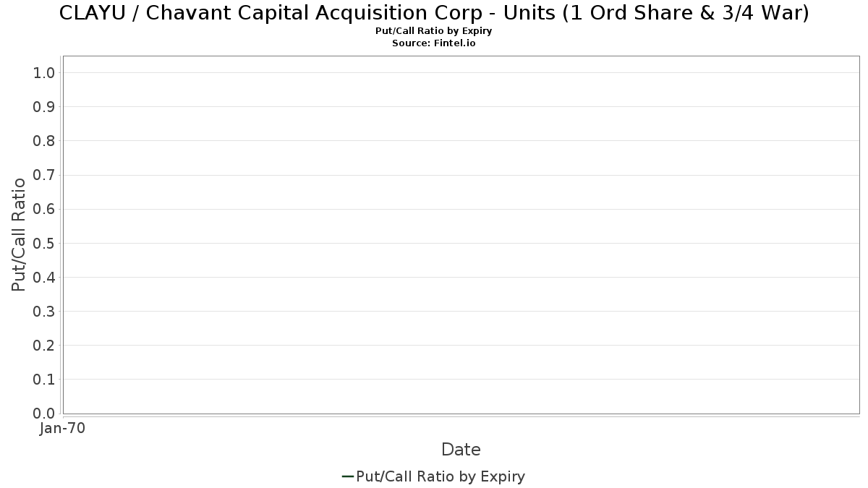
Task: Toggle the 'Put/Call Ratio by Expiry' legend label
Action: pyautogui.click(x=441, y=476)
